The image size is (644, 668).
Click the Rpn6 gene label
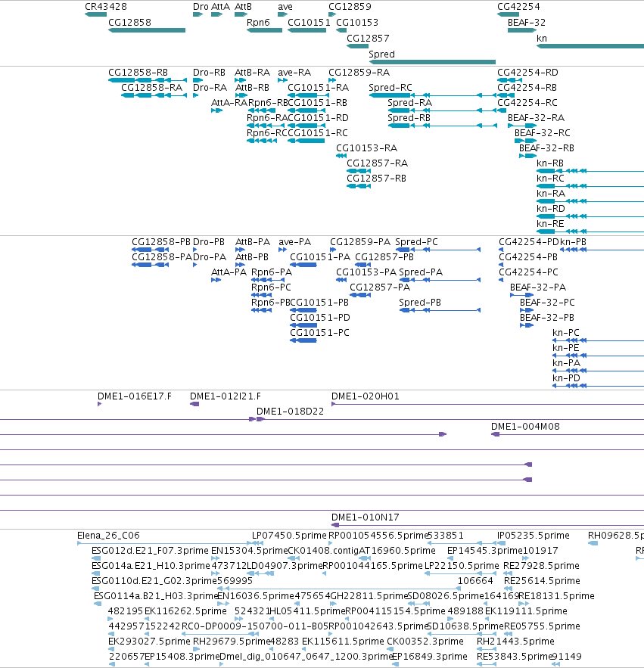258,23
